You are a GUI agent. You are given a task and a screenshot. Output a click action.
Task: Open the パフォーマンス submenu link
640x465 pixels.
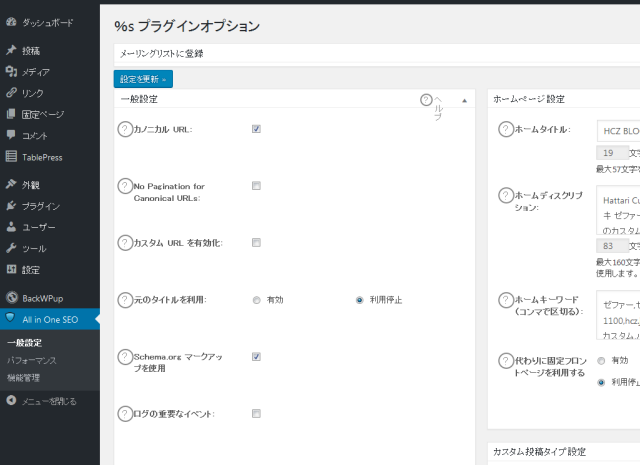(x=32, y=360)
